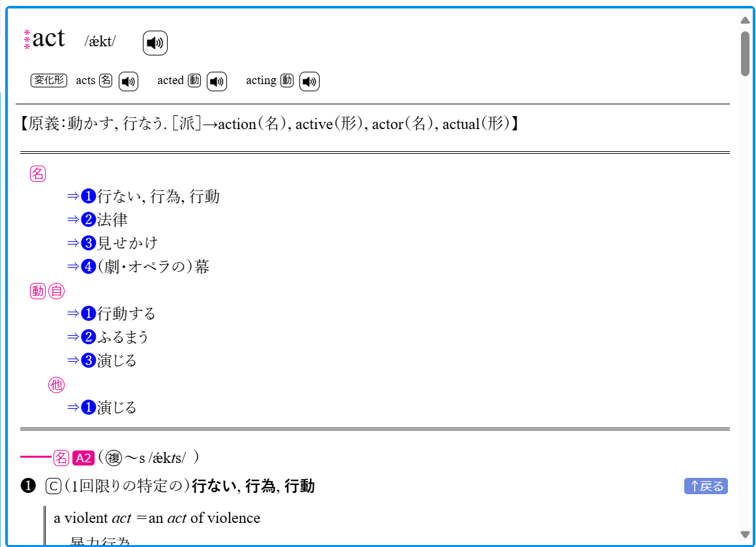This screenshot has height=547, width=756.
Task: Play audio for the inflection acting
Action: (x=309, y=81)
